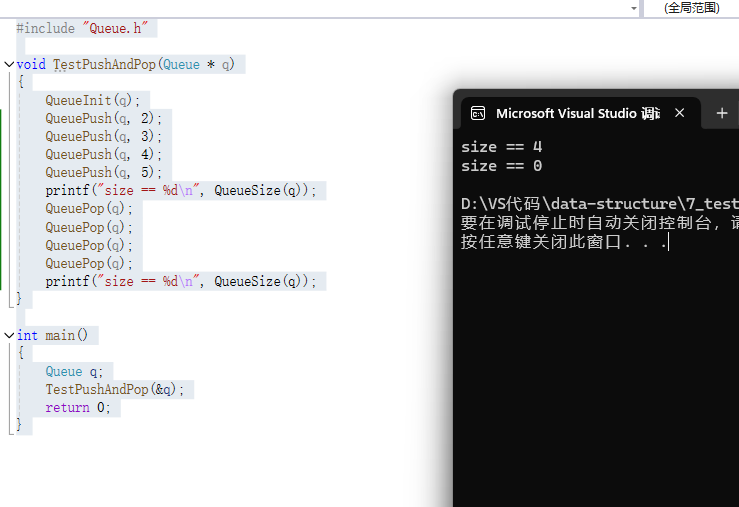Viewport: 739px width, 507px height.
Task: Click the console icon in terminal tab
Action: click(x=478, y=114)
